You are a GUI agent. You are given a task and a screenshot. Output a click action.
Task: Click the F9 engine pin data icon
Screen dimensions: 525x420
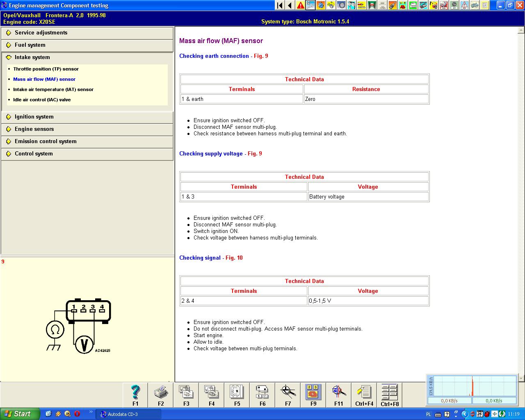(x=313, y=393)
